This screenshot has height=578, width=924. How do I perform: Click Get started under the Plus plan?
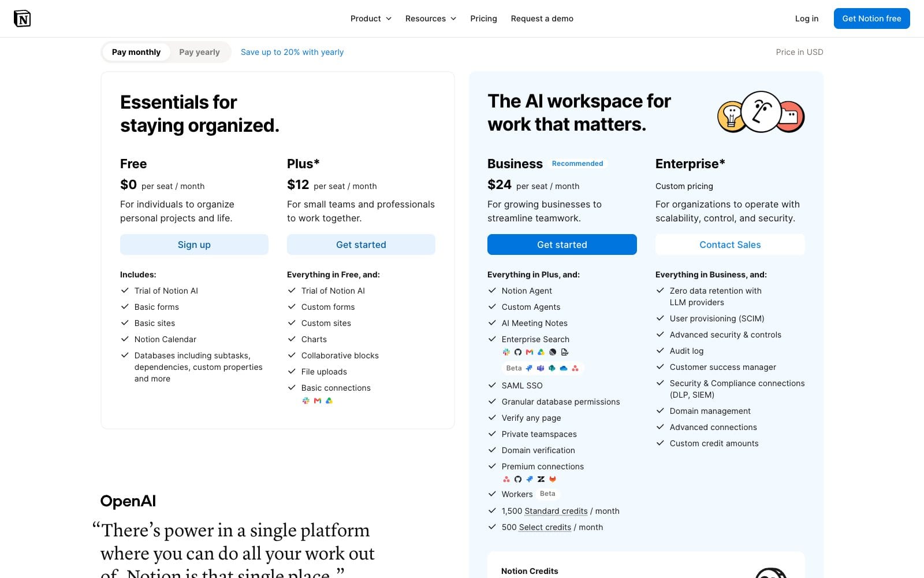coord(361,244)
